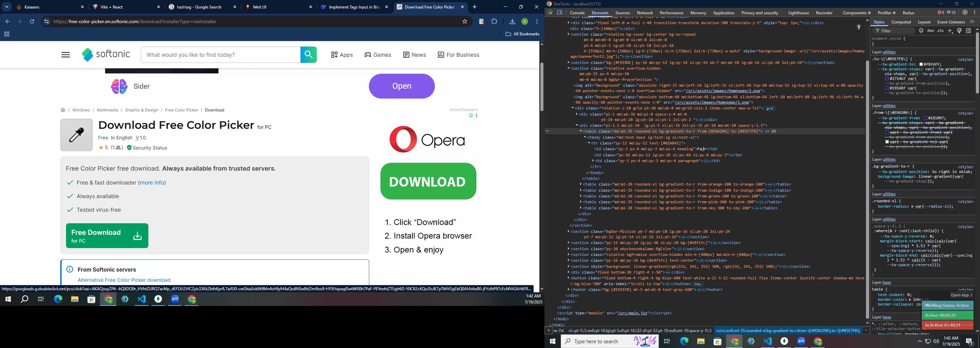Click the #2714b7 color swatch
The width and height of the screenshot is (980, 348).
pyautogui.click(x=887, y=79)
